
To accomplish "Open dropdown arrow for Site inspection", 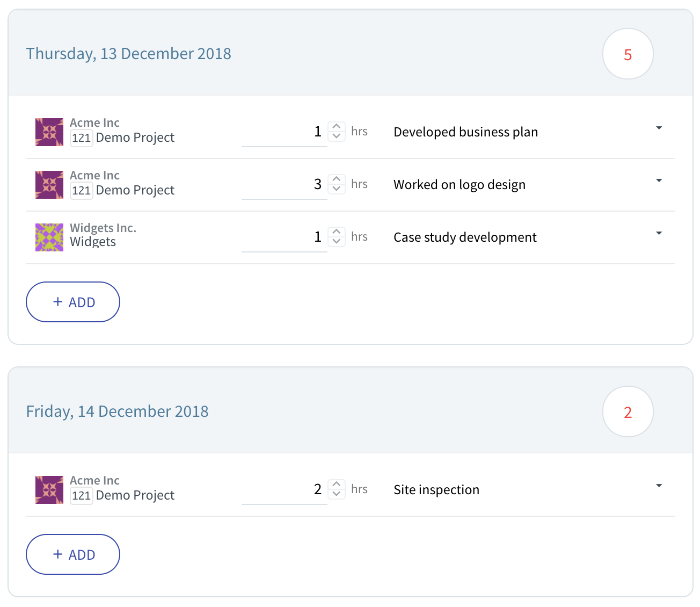I will point(659,486).
